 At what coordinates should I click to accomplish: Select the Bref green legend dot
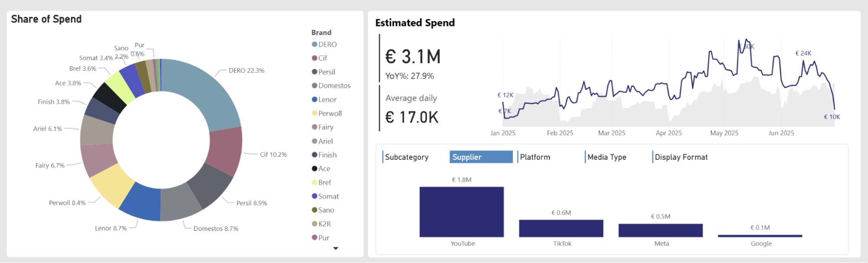(314, 182)
